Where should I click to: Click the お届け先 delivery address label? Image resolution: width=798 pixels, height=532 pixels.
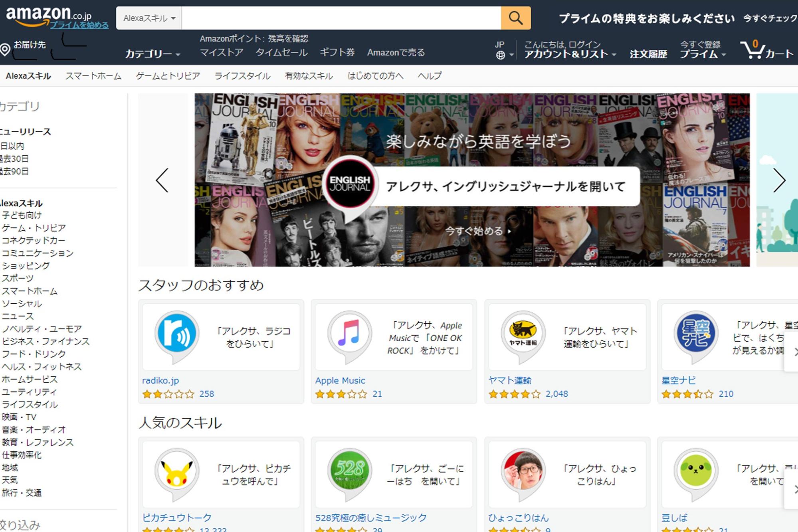point(30,45)
